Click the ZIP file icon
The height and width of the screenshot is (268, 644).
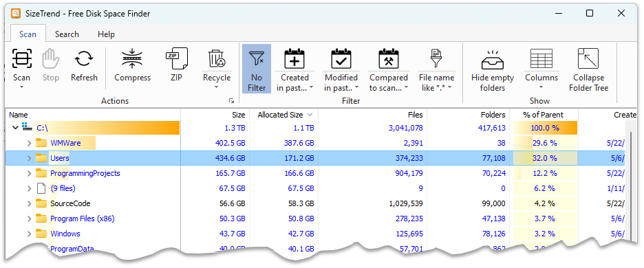click(176, 58)
